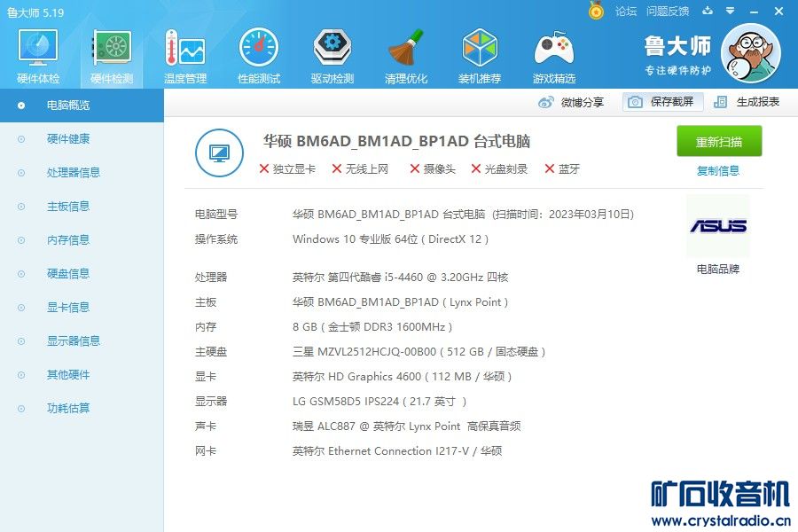Open the title bar dropdown menu arrow
The image size is (798, 532).
tap(731, 11)
